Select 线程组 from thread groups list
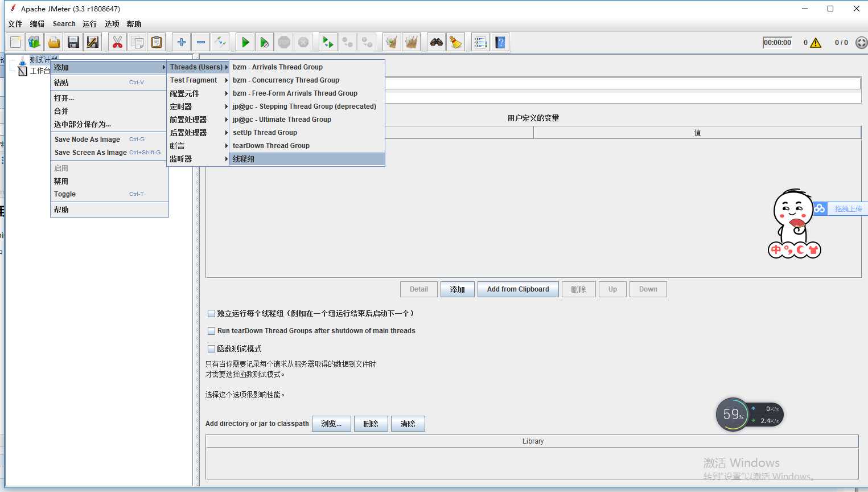The height and width of the screenshot is (492, 868). pos(307,159)
